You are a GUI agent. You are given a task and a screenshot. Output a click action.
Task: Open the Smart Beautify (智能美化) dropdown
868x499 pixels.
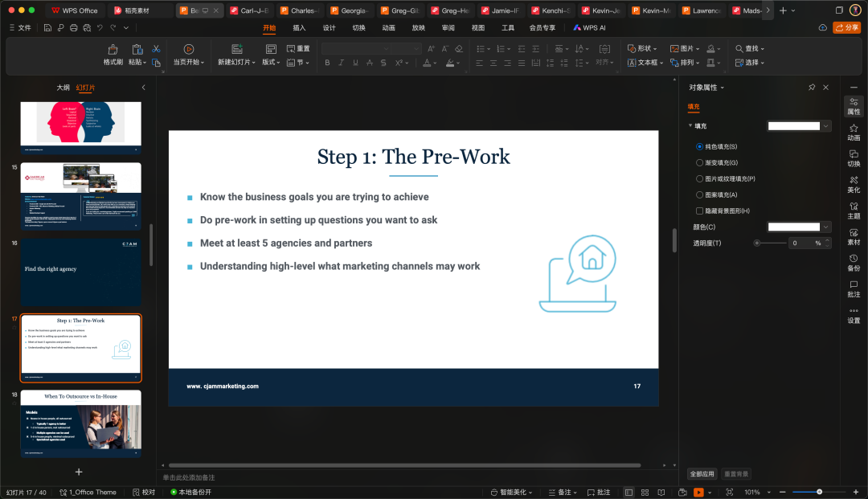[511, 493]
